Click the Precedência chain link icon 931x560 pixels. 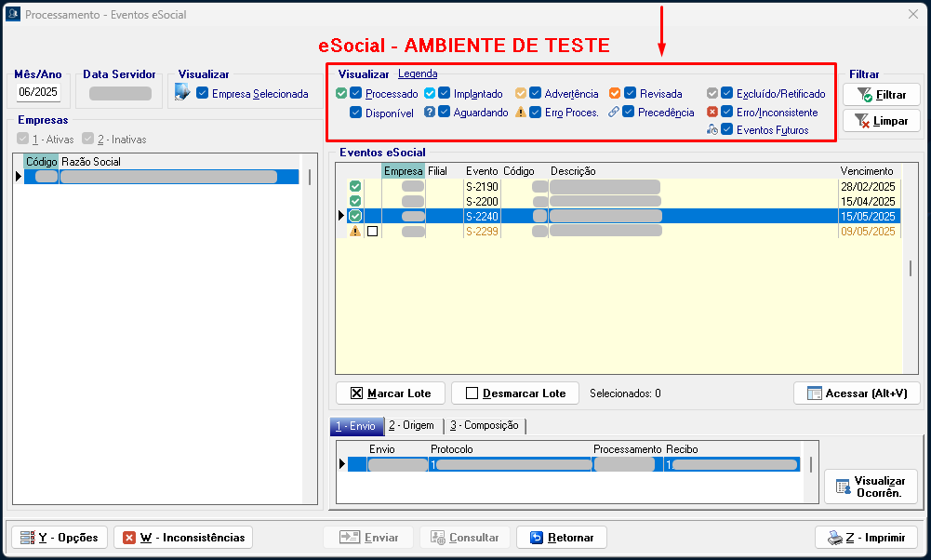(x=614, y=113)
